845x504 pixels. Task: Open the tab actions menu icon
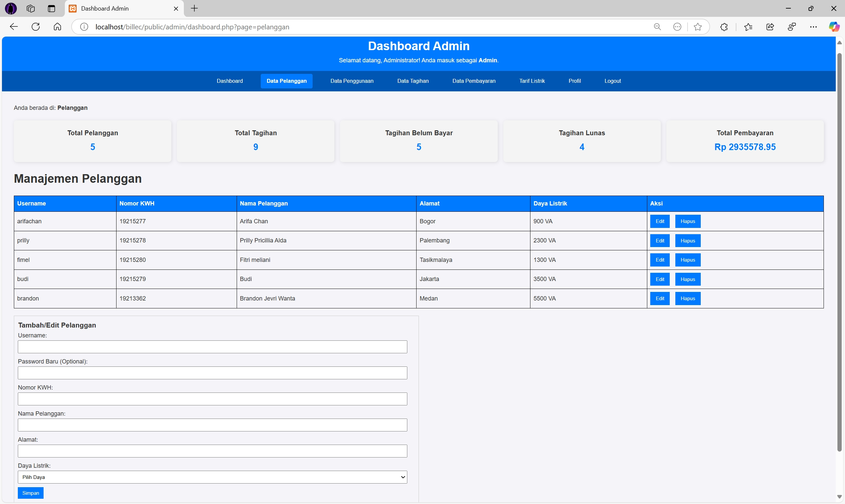(x=51, y=9)
